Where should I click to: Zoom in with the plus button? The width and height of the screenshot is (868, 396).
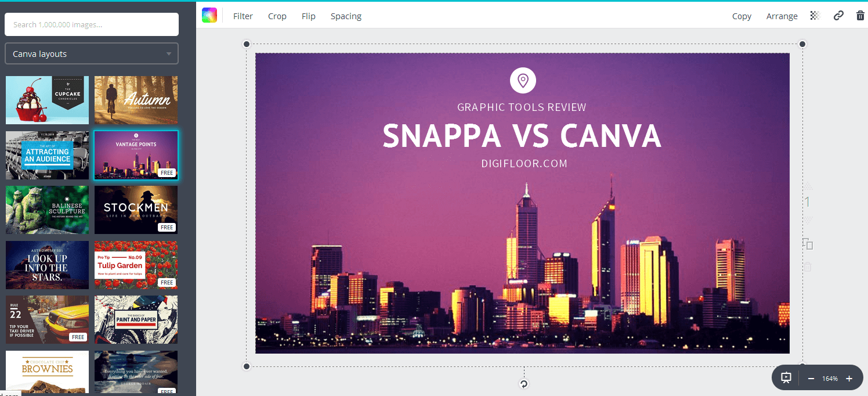pos(849,379)
